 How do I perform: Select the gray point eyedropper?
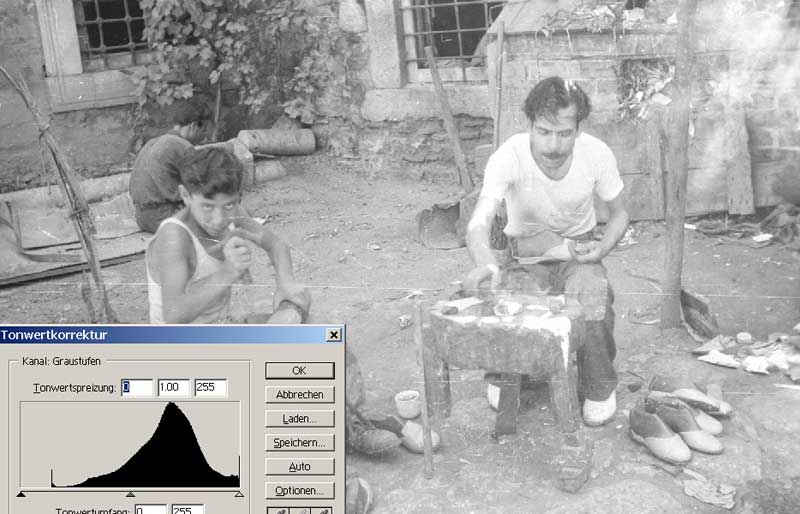300,510
